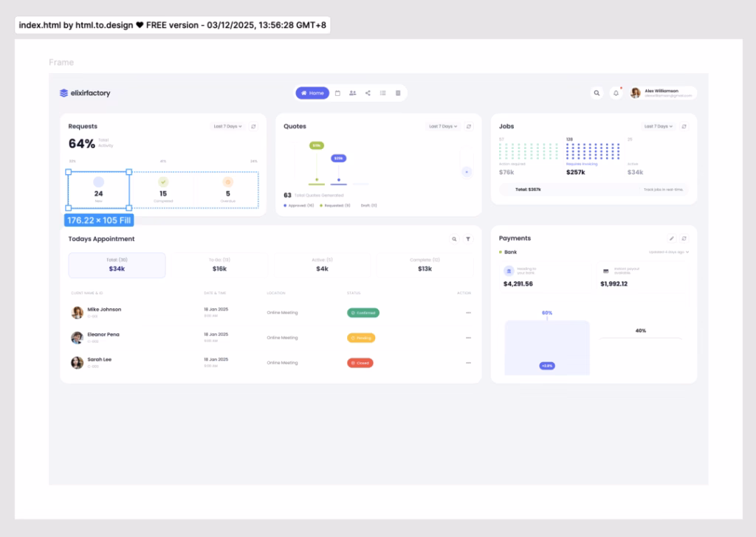Select the Home tab
756x537 pixels.
coord(312,93)
